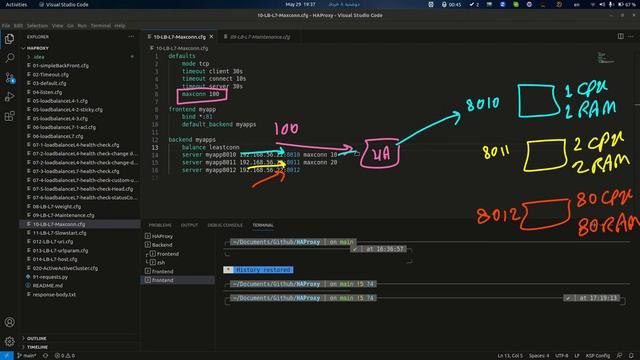
Task: Open the Edit menu
Action: pyautogui.click(x=18, y=25)
